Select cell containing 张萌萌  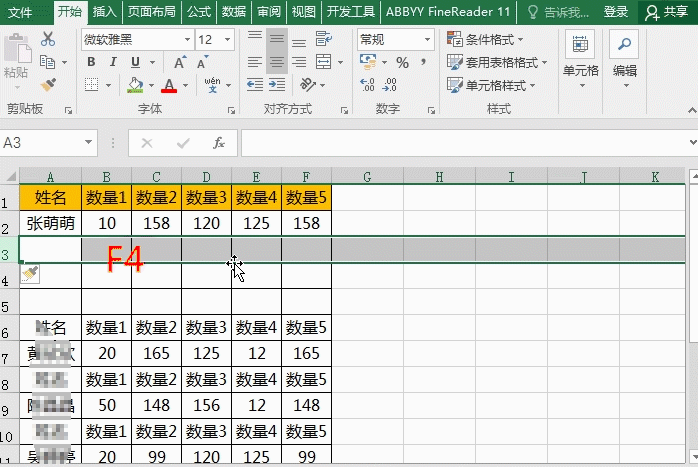point(50,223)
